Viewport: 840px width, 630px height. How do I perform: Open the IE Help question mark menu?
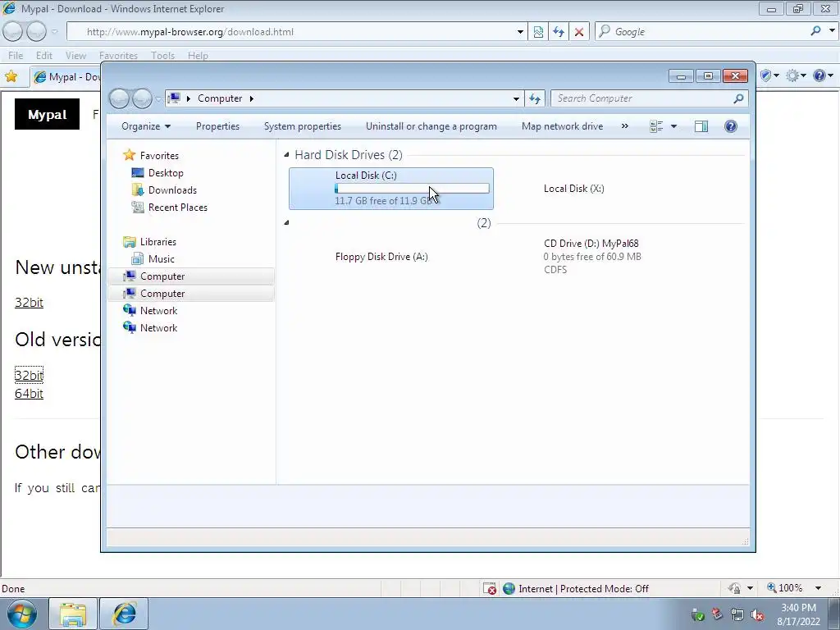pyautogui.click(x=822, y=76)
